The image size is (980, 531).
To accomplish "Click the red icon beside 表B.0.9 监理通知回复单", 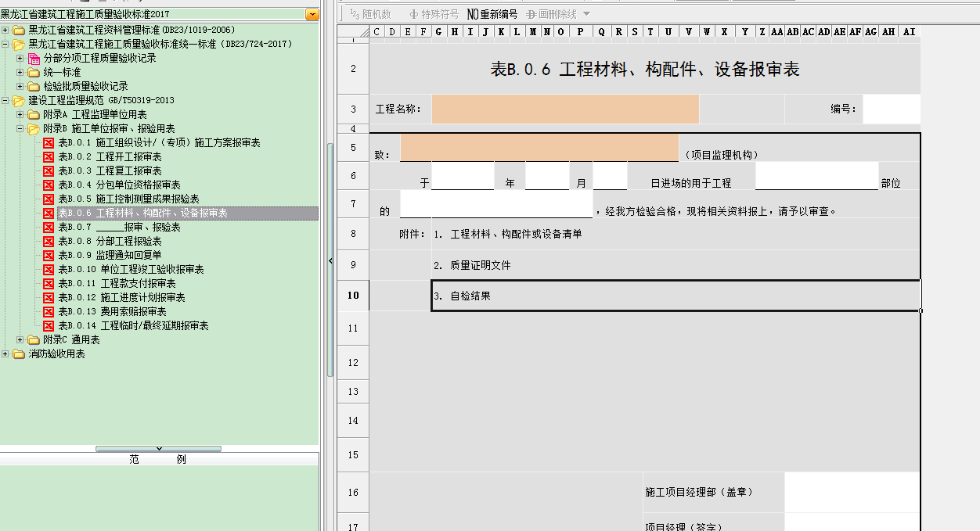I will 49,256.
